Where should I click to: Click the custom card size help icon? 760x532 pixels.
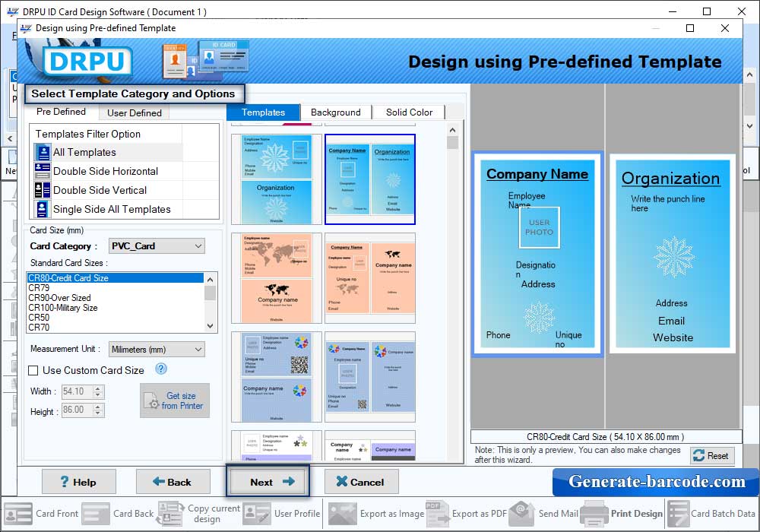point(161,369)
